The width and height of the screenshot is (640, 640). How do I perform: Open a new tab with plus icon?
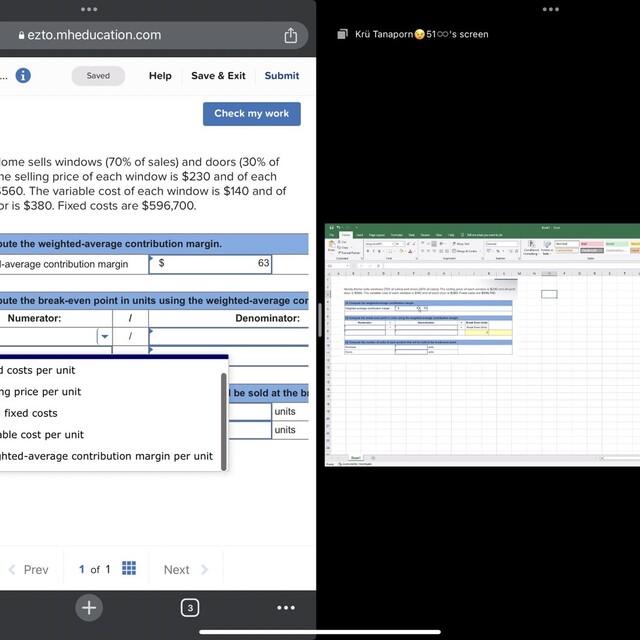[89, 607]
